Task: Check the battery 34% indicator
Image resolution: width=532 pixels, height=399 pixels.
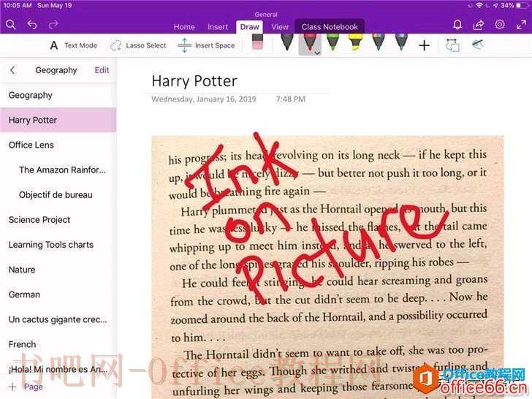Action: pyautogui.click(x=514, y=5)
